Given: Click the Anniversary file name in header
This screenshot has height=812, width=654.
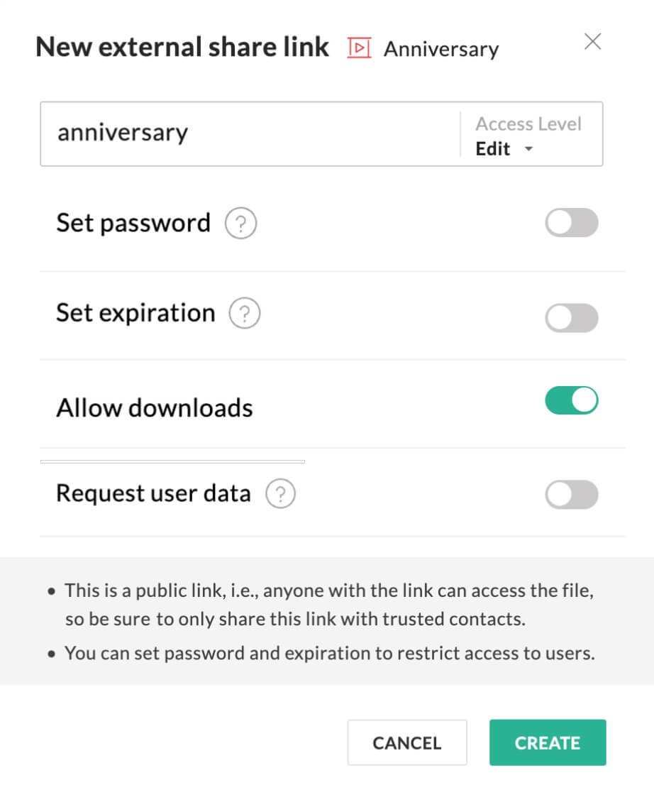Looking at the screenshot, I should pyautogui.click(x=441, y=49).
